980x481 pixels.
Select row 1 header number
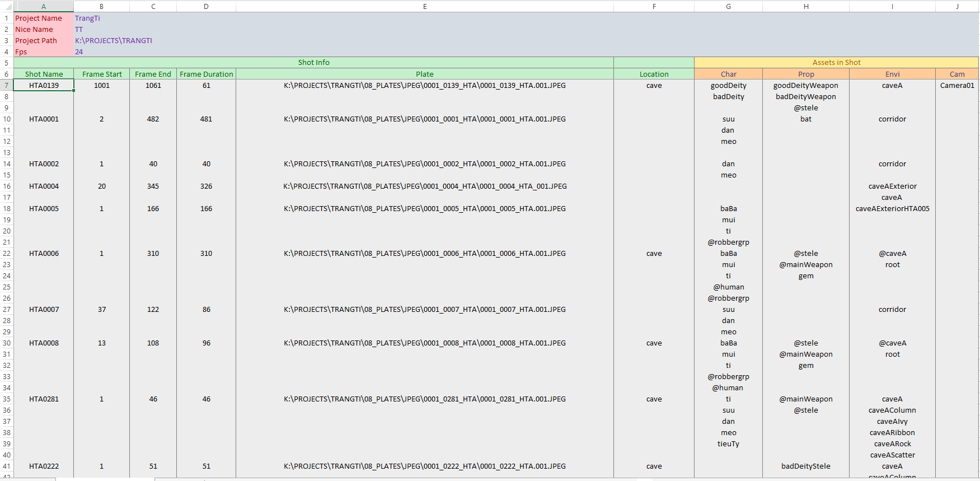point(7,18)
